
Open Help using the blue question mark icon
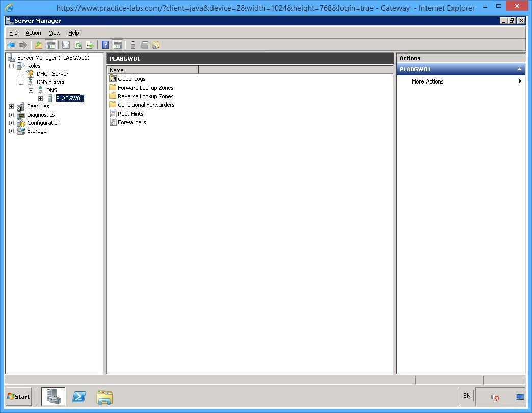pyautogui.click(x=105, y=45)
